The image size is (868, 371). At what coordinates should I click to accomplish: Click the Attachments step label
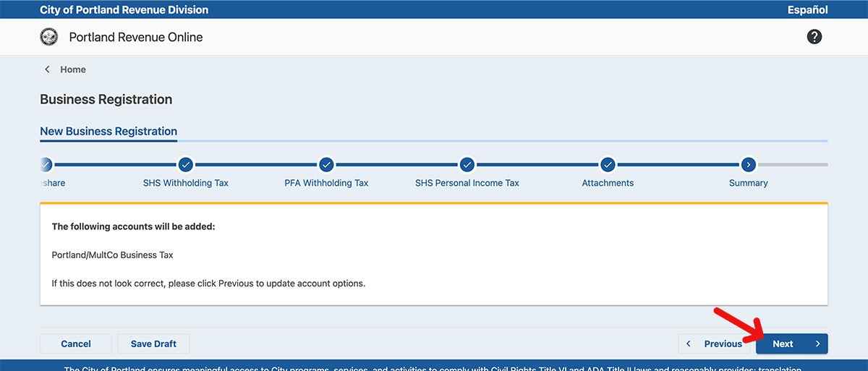pyautogui.click(x=608, y=183)
